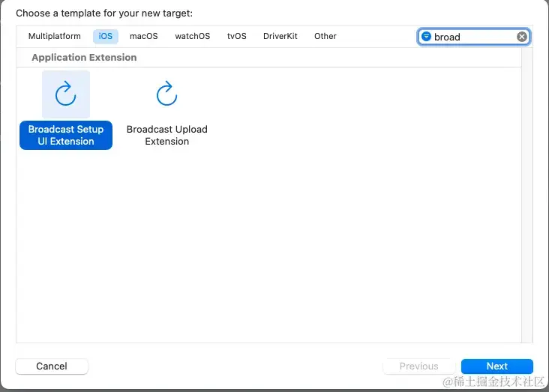
Task: Switch to the tvOS tab
Action: point(237,37)
